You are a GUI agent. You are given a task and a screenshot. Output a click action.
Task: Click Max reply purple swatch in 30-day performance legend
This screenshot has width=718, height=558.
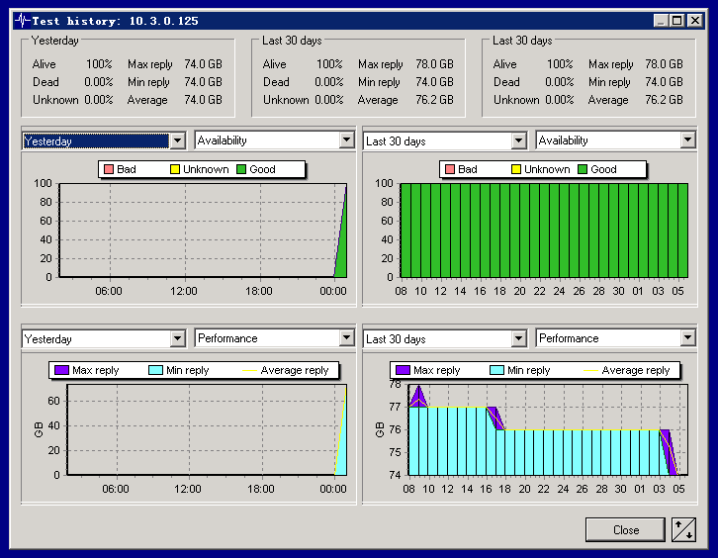coord(403,370)
